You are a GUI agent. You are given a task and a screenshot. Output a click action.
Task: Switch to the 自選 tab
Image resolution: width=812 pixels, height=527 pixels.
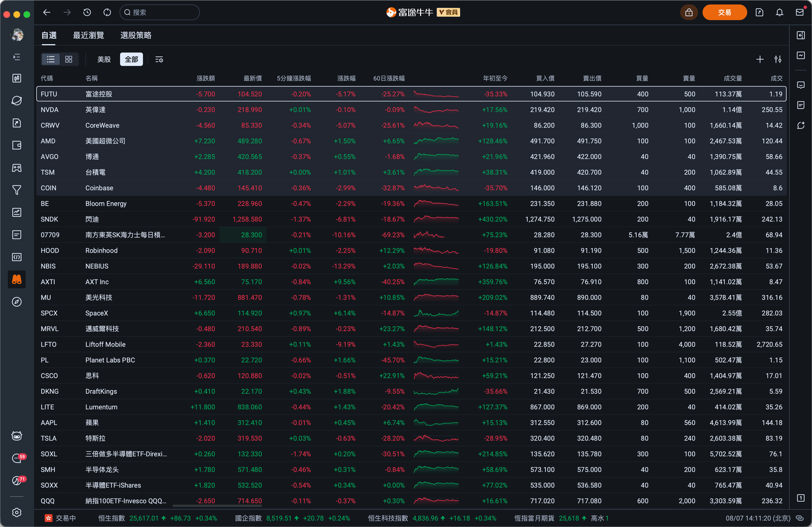49,35
